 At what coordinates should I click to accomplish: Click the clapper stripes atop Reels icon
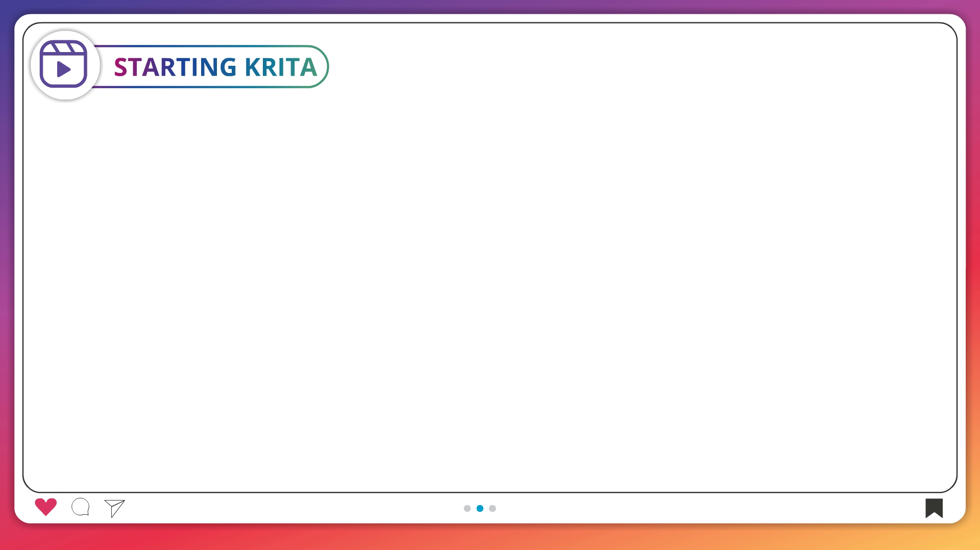point(63,48)
